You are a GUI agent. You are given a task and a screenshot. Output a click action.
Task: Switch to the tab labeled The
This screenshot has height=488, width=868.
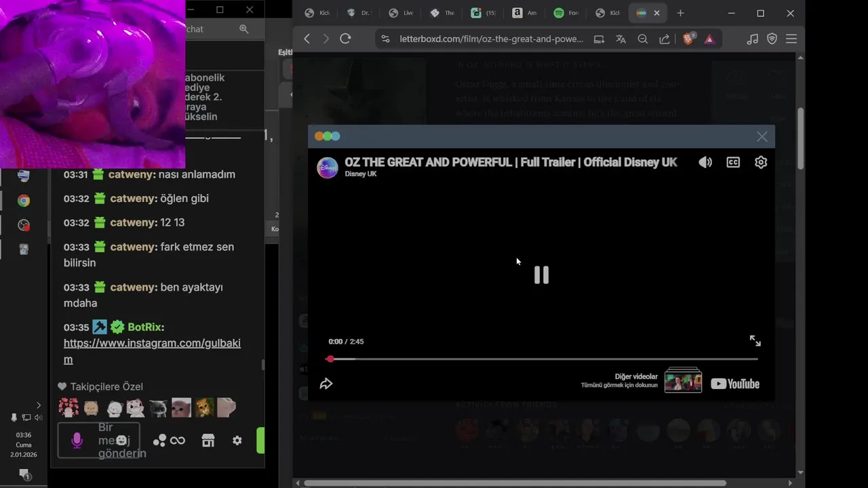coord(443,13)
